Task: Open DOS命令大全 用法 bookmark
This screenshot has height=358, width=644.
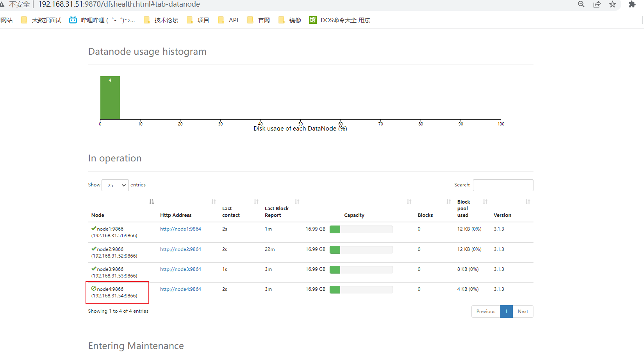Action: (340, 20)
